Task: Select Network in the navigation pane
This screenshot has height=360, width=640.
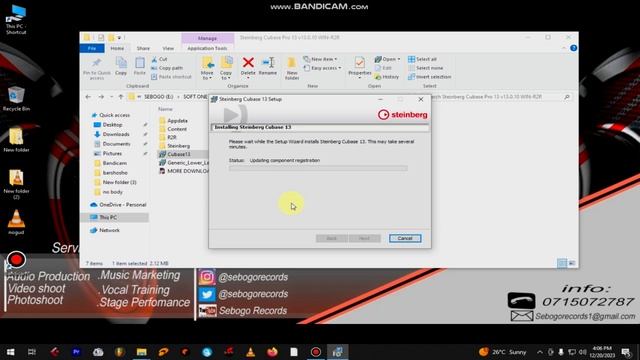Action: [x=109, y=230]
